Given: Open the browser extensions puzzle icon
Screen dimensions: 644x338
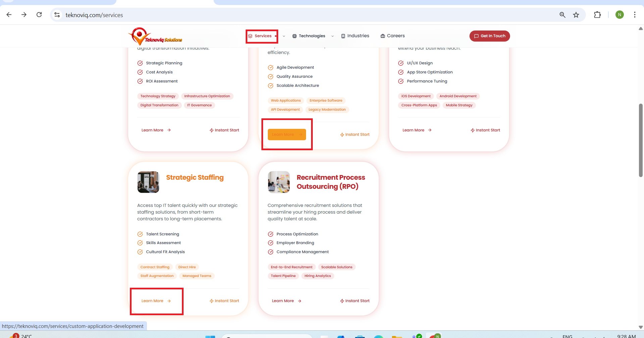Looking at the screenshot, I should [x=597, y=15].
